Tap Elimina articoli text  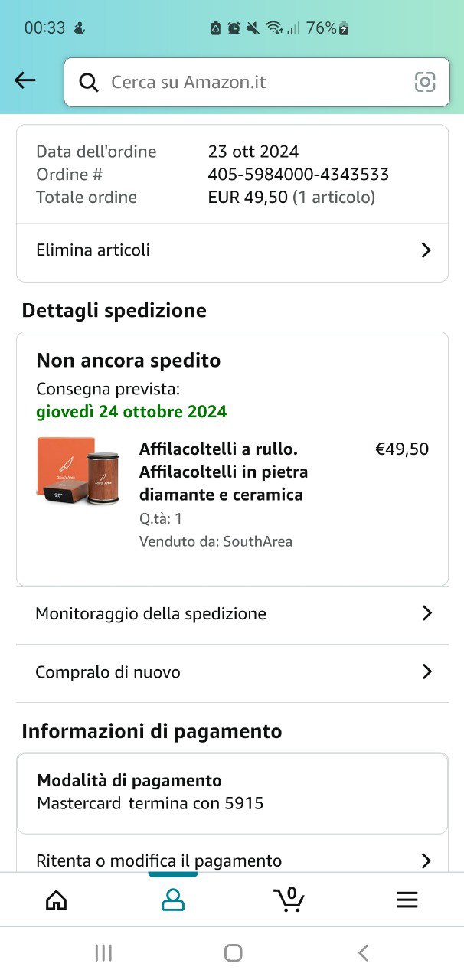tap(93, 250)
